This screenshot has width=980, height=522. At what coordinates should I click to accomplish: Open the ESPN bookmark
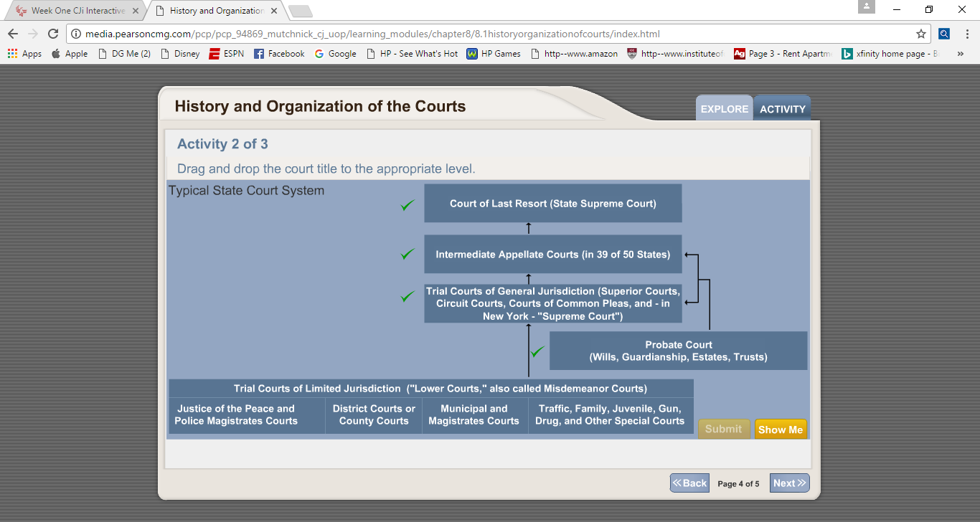226,54
